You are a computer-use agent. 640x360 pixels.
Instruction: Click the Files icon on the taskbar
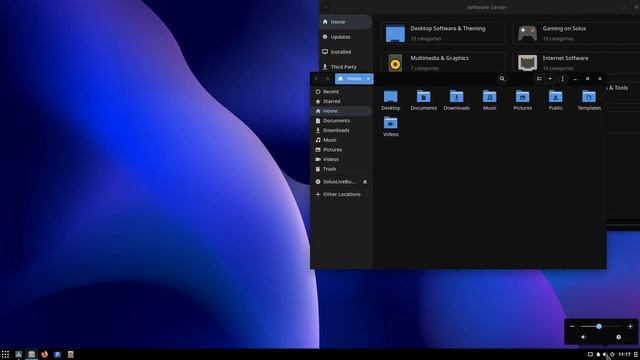(x=31, y=354)
